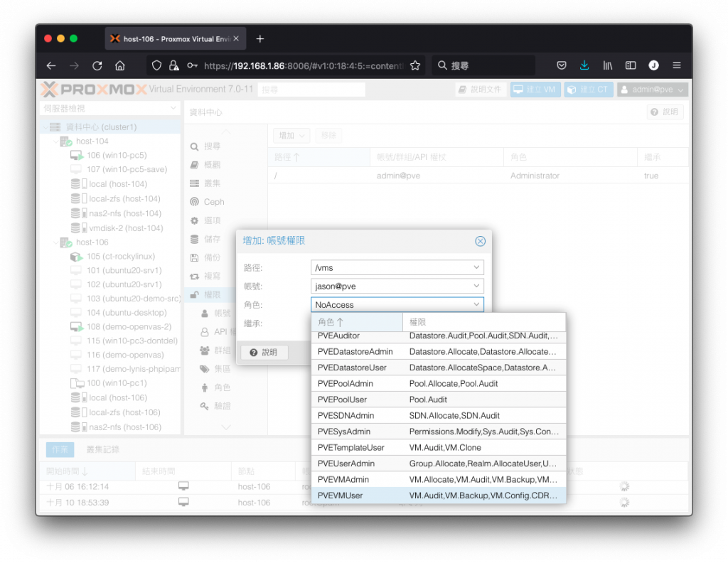This screenshot has width=728, height=563.
Task: Choose PVEDatastoreAdmin role
Action: [439, 351]
